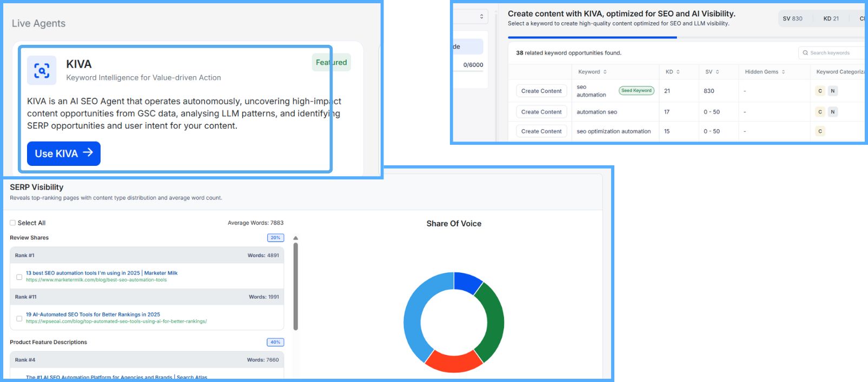The width and height of the screenshot is (868, 382).
Task: Click the N category badge for automation seo
Action: [x=833, y=112]
